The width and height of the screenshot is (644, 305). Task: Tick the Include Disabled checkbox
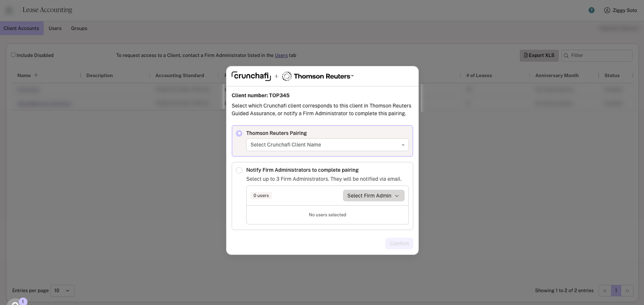(13, 55)
